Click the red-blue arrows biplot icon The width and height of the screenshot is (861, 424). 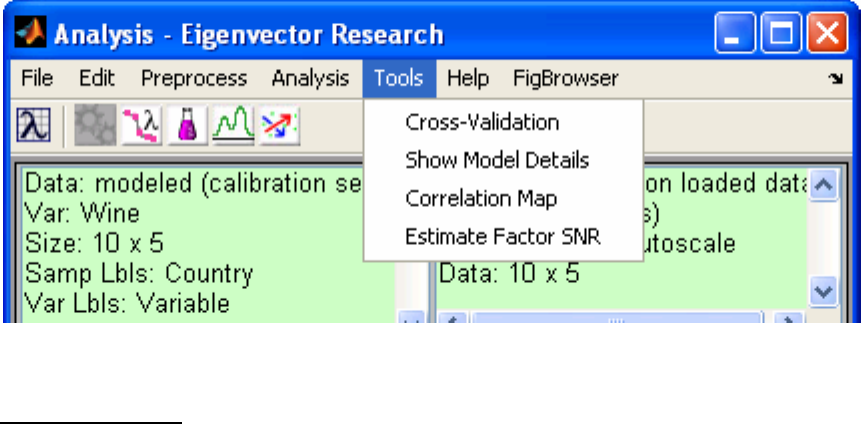(279, 125)
